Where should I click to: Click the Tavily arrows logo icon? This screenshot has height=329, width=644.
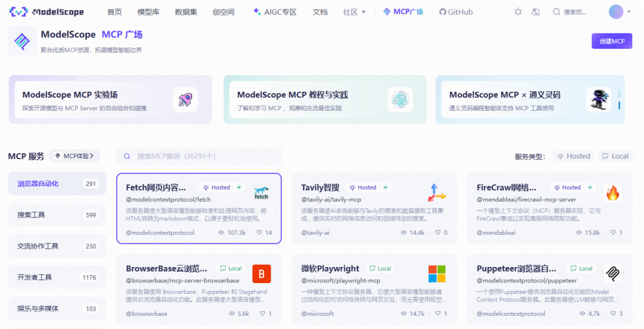(437, 193)
